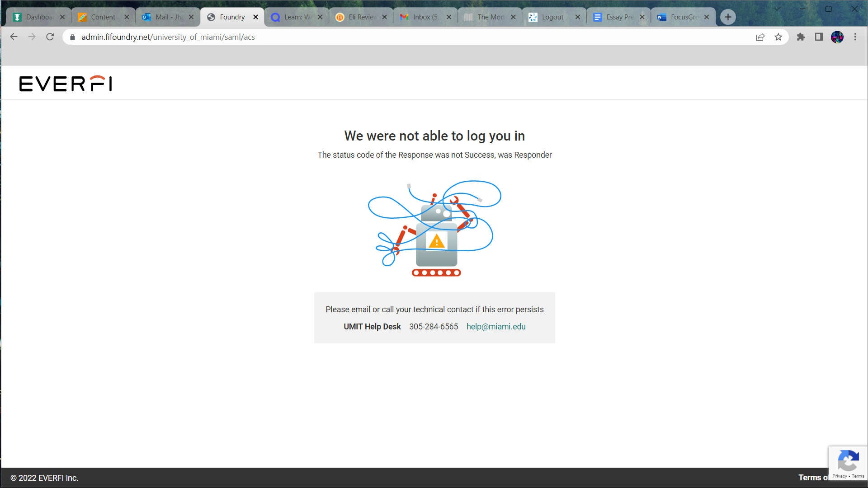The height and width of the screenshot is (488, 868).
Task: Click the EVERFI logo
Action: [66, 84]
